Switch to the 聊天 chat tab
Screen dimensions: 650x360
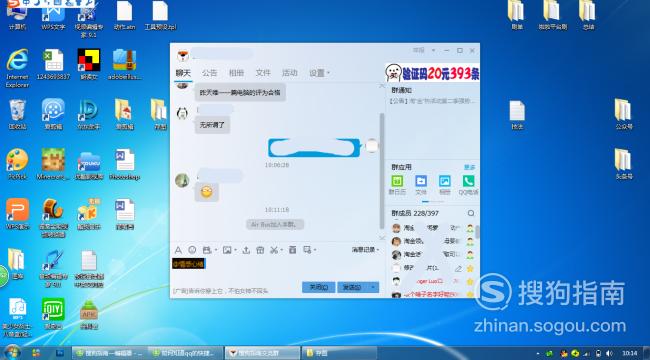tap(183, 73)
